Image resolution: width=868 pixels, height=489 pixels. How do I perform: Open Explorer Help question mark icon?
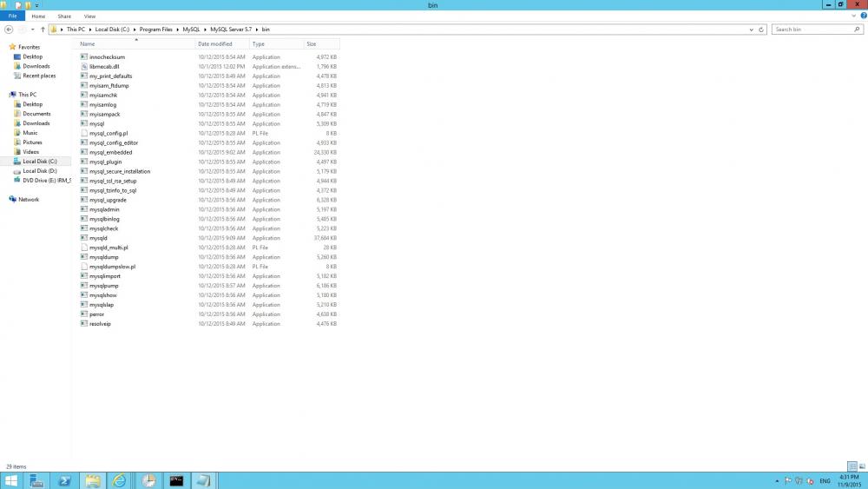pyautogui.click(x=864, y=16)
